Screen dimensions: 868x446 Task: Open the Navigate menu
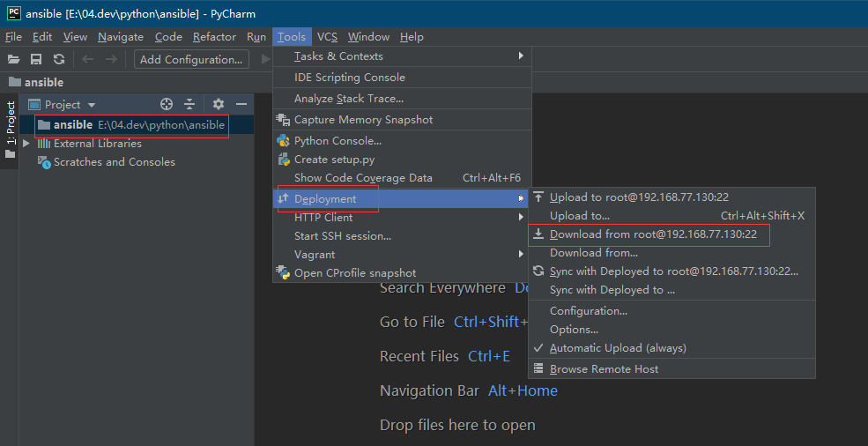(x=121, y=37)
